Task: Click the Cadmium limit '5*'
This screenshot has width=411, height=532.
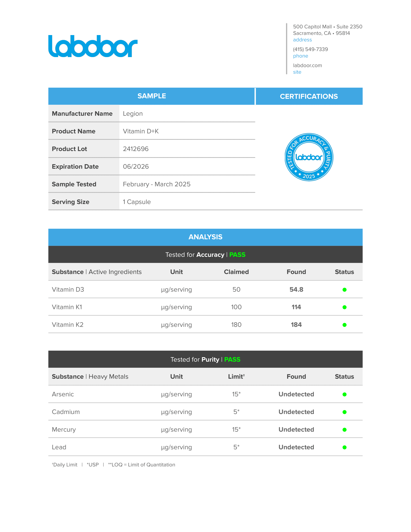Action: tap(236, 412)
